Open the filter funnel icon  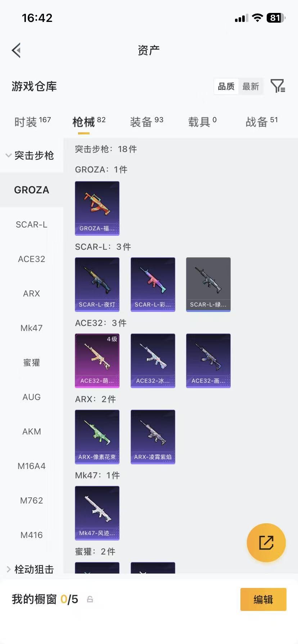coord(278,86)
